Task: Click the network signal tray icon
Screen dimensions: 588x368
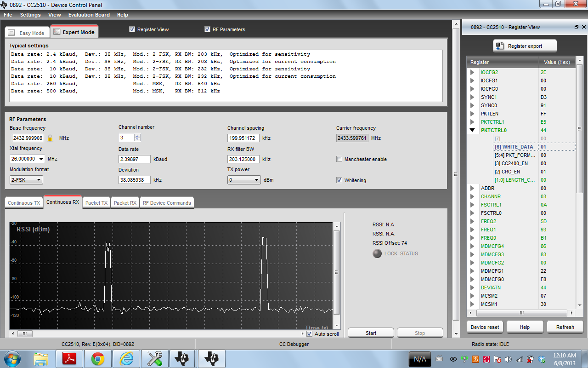Action: [x=520, y=359]
